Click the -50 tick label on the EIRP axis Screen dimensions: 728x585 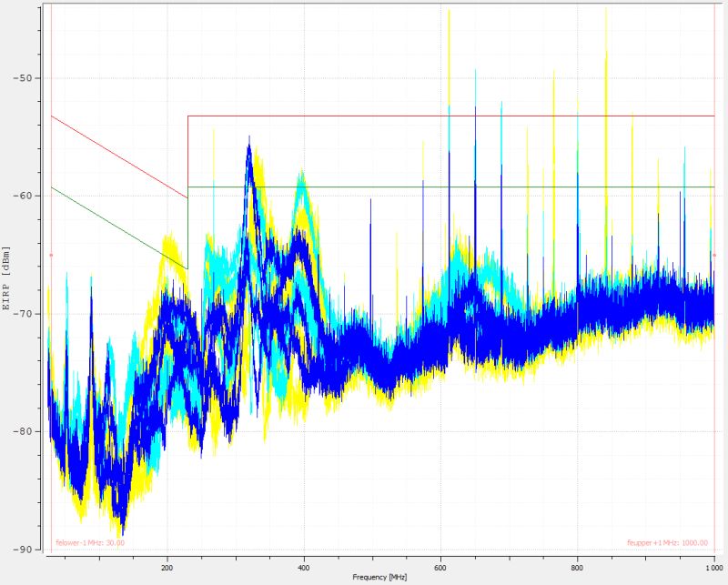pos(22,77)
